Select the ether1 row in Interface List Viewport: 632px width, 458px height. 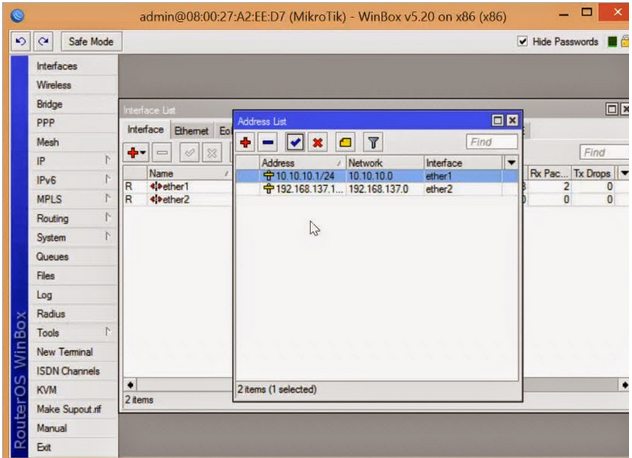177,186
